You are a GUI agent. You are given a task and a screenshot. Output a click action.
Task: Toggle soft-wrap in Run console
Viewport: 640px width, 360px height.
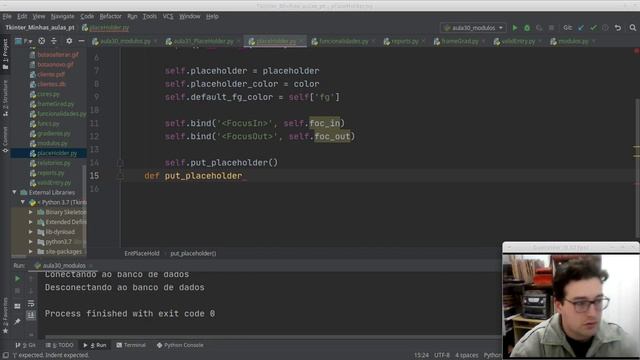click(31, 304)
